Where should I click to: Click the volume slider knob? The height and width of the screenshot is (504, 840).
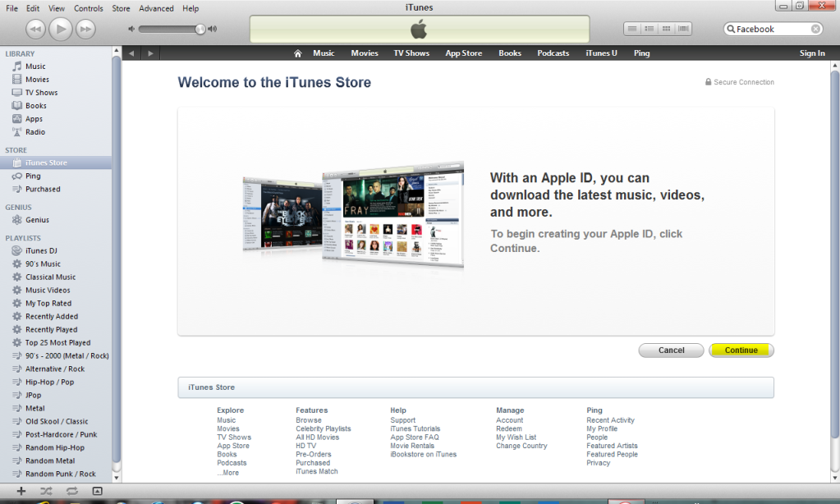click(x=200, y=29)
